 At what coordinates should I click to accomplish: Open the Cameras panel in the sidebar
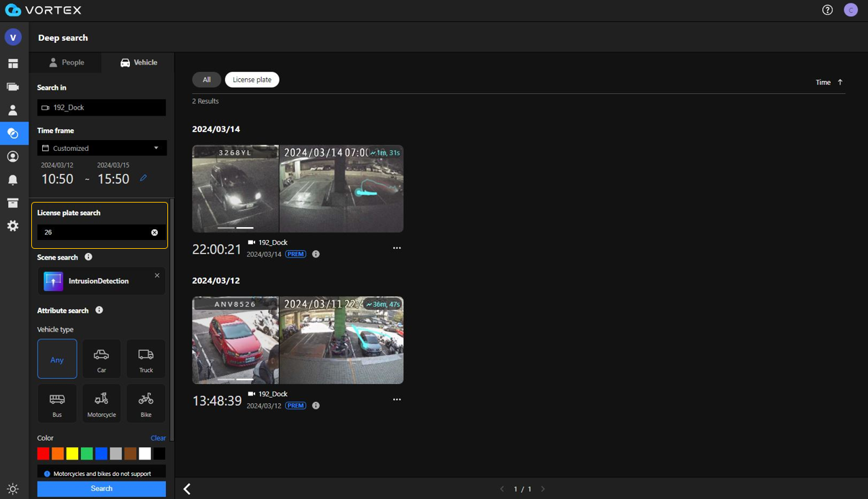pos(13,86)
